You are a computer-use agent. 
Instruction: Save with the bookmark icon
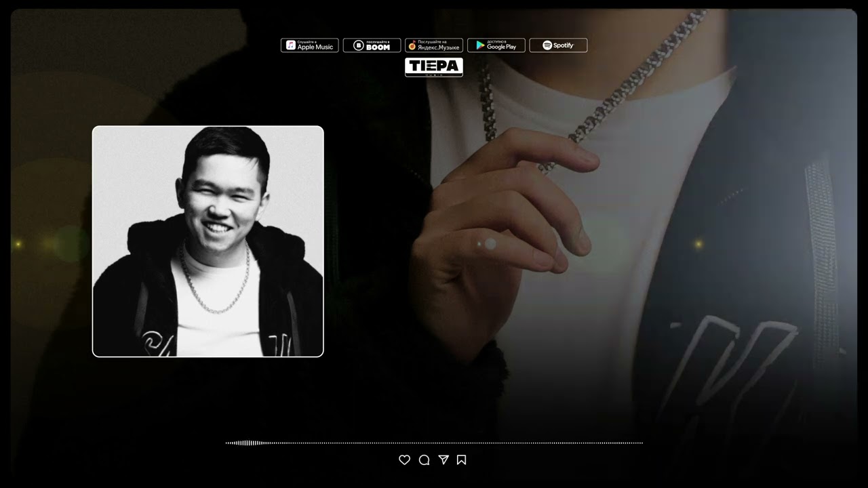point(462,460)
